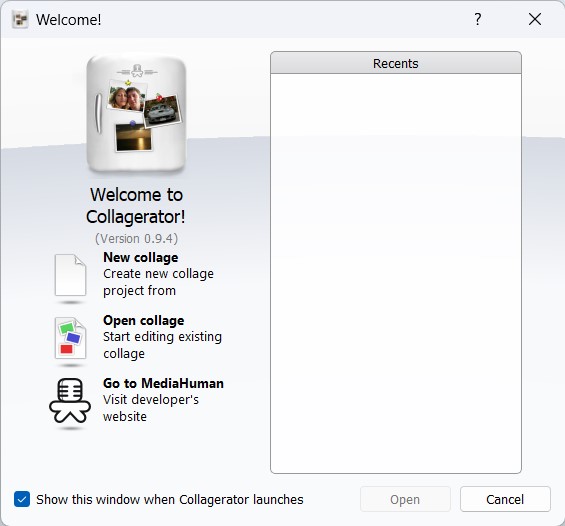Follow the Go to MediaHuman link
Screen dimensions: 565x526
click(163, 383)
